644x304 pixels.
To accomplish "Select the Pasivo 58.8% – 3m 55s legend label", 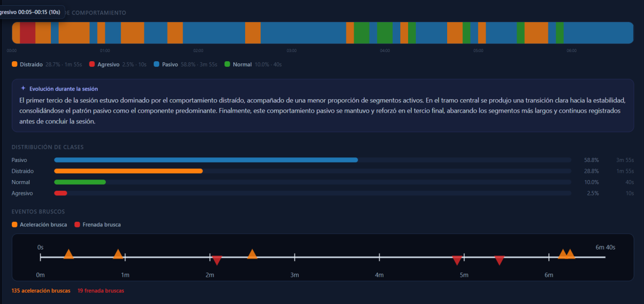I will pos(190,65).
